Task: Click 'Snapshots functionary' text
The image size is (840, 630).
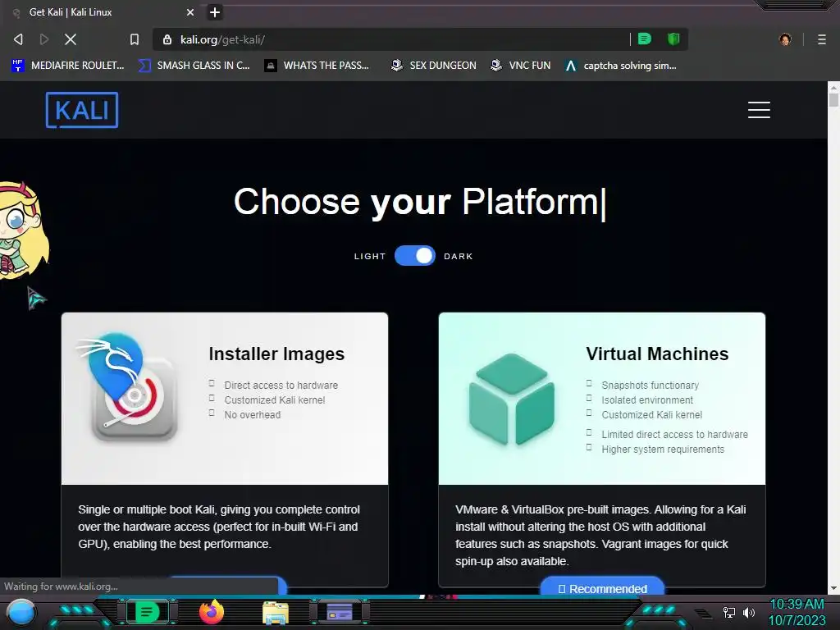Action: (650, 386)
